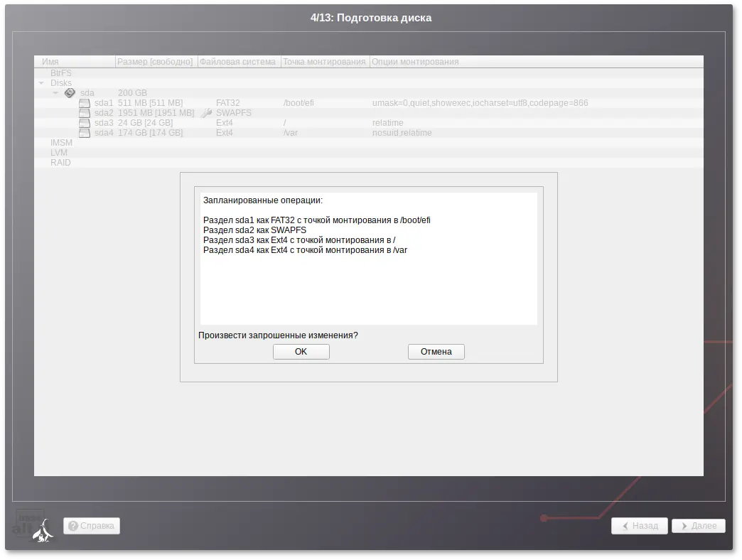
Task: Click the question mark icon in Справка
Action: pos(73,525)
